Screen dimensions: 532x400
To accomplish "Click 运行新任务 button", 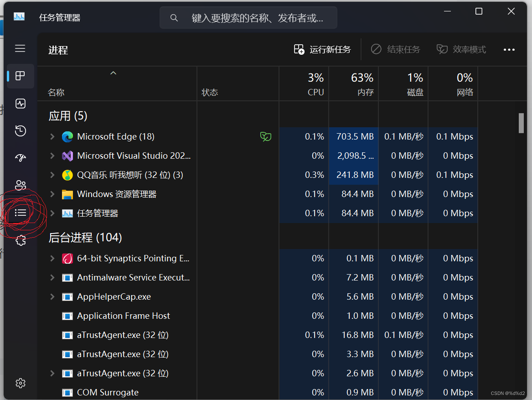I will pos(322,50).
